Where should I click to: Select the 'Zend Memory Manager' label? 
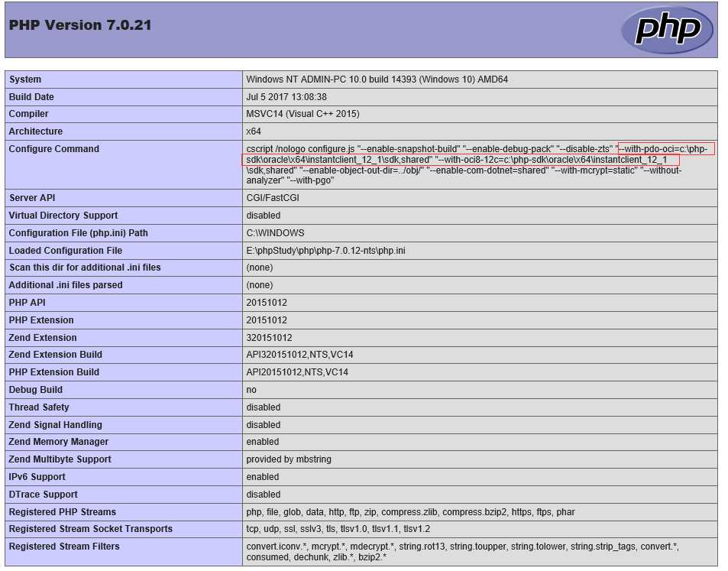coord(59,442)
